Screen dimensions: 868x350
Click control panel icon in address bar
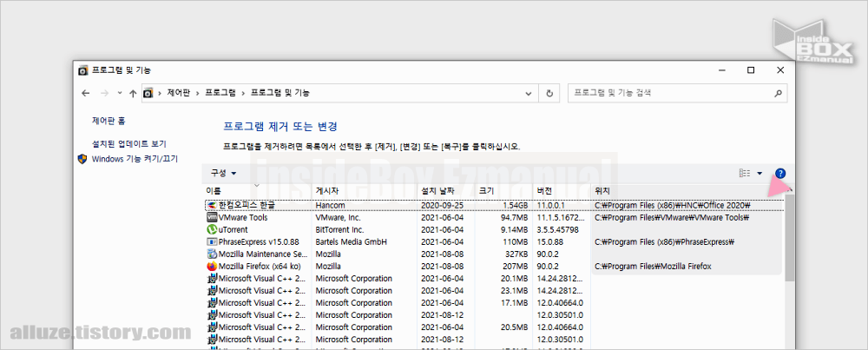point(148,93)
